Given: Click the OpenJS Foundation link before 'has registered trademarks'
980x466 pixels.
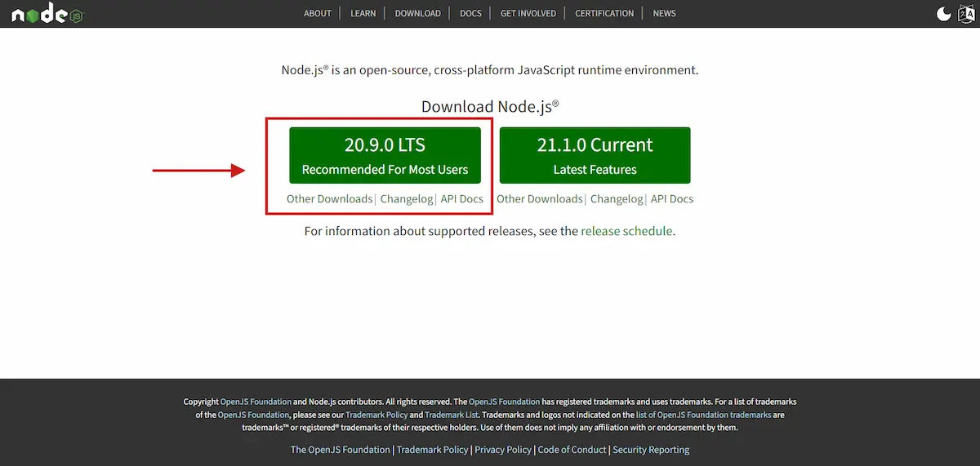Looking at the screenshot, I should point(504,402).
